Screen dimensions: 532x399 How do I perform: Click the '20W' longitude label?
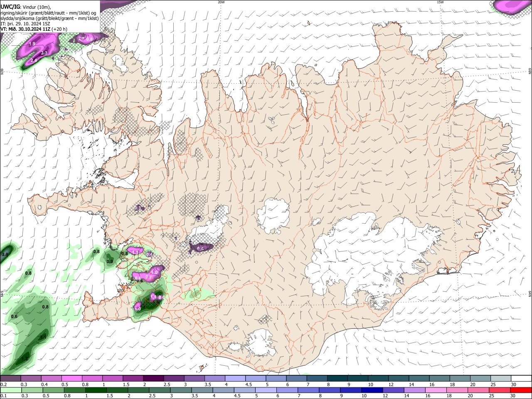221,2
